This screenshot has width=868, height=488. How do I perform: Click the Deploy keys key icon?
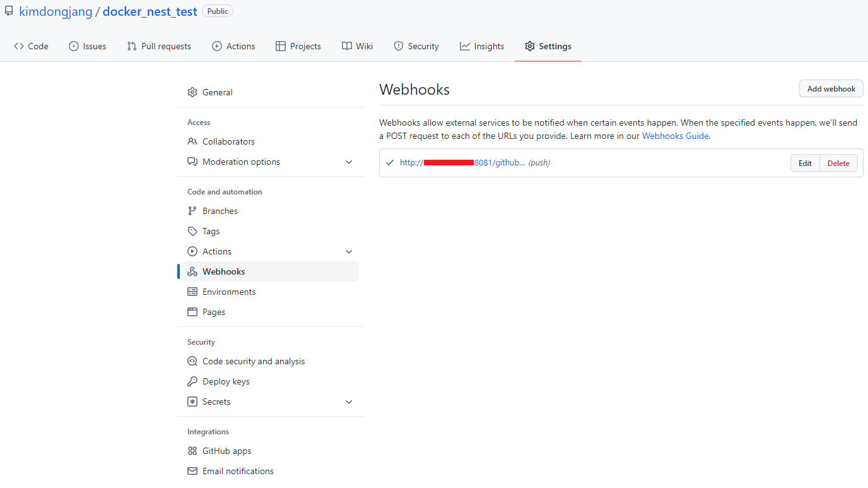tap(192, 381)
